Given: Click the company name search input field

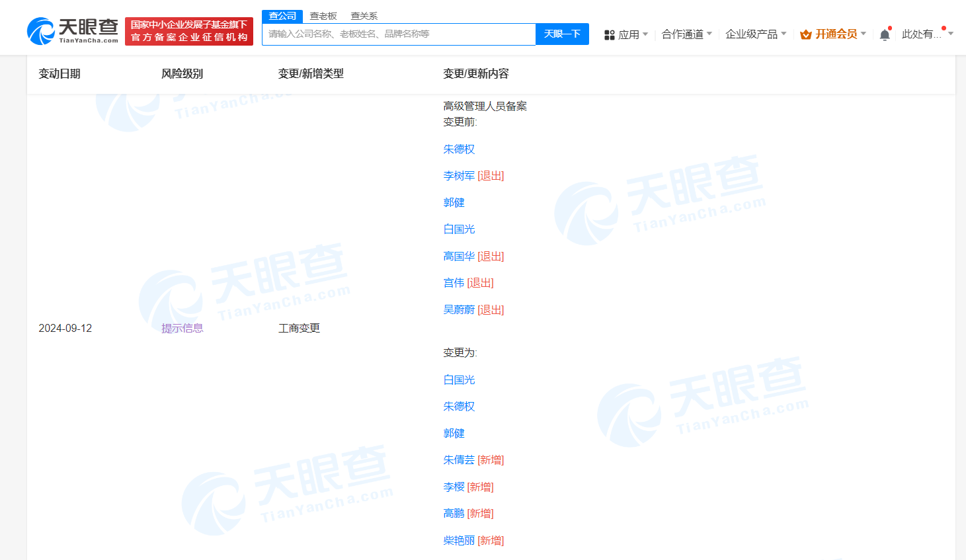Looking at the screenshot, I should pyautogui.click(x=398, y=34).
